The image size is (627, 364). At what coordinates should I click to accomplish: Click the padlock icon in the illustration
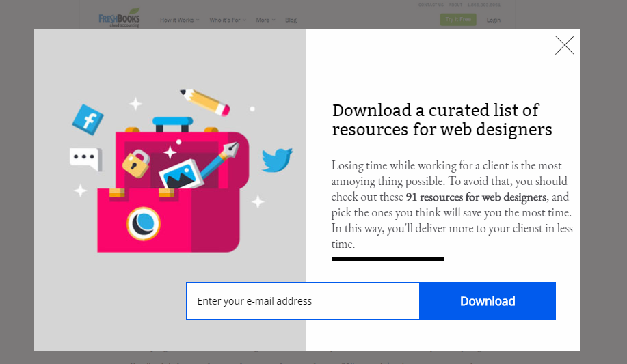[x=136, y=163]
